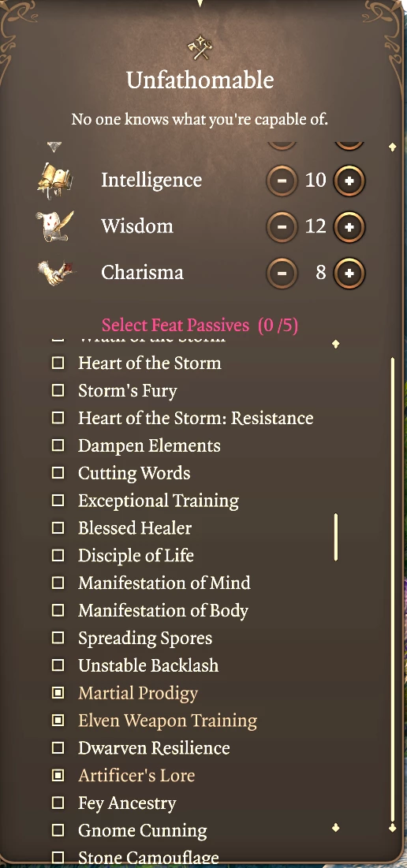The image size is (407, 868).
Task: Click the Charisma hand icon
Action: [x=55, y=273]
